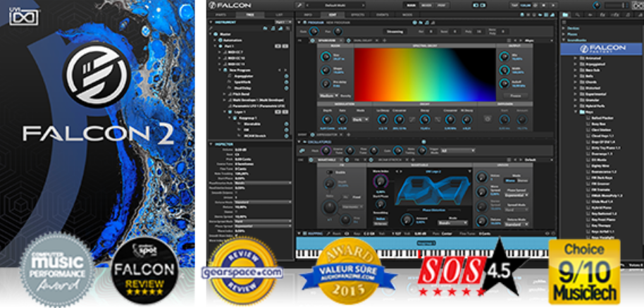
Task: Toggle the Dual Delay power icon in the FX rack
Action: click(x=348, y=41)
